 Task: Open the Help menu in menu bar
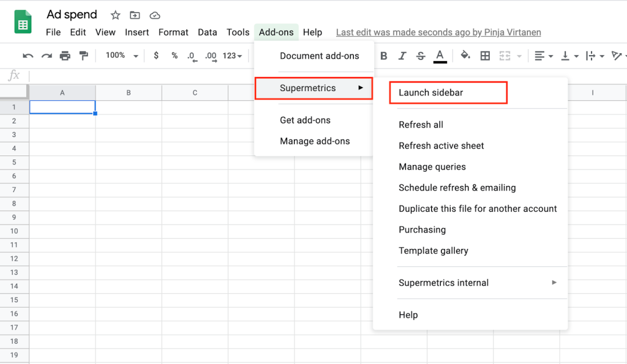coord(312,32)
